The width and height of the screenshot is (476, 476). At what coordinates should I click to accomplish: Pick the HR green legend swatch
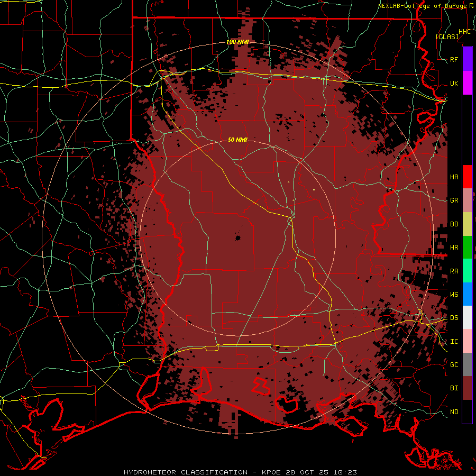point(467,248)
